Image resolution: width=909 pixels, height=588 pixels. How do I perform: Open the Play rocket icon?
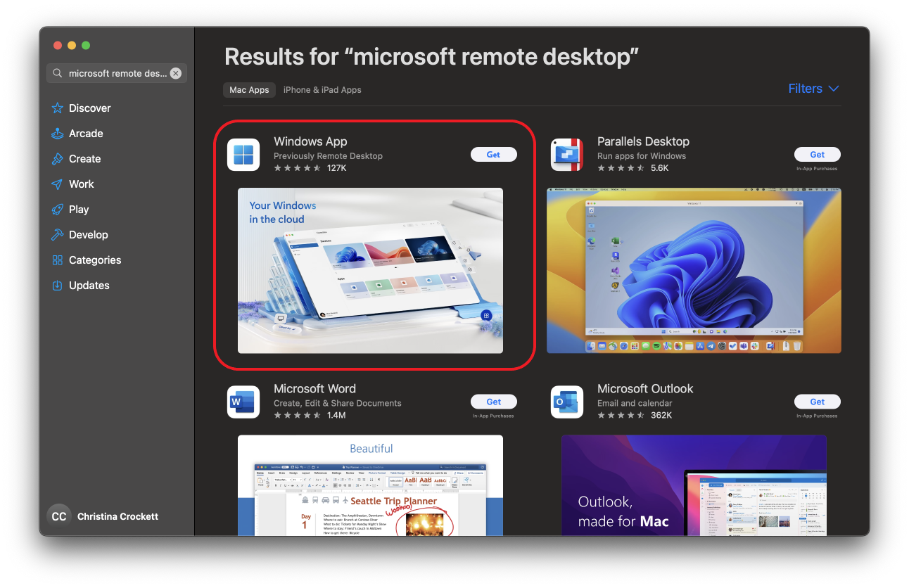click(x=58, y=210)
